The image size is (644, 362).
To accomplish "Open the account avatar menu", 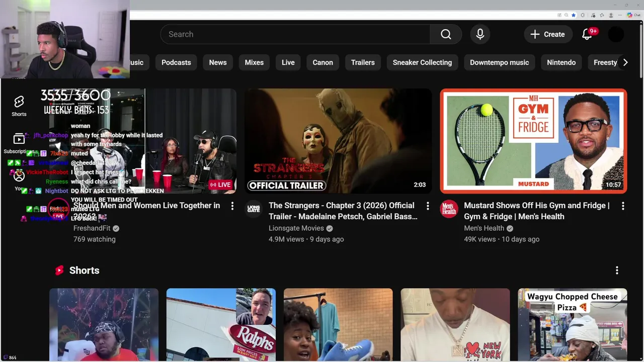I will 616,34.
